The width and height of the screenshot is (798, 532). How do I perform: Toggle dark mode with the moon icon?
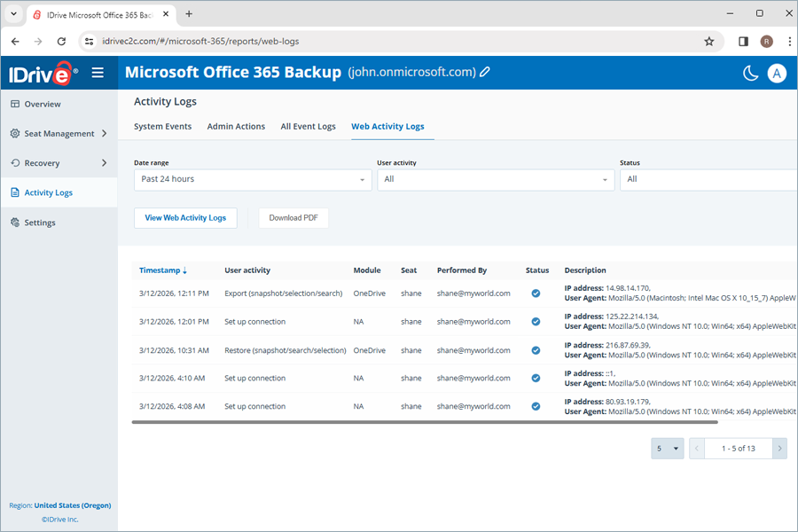pos(749,73)
